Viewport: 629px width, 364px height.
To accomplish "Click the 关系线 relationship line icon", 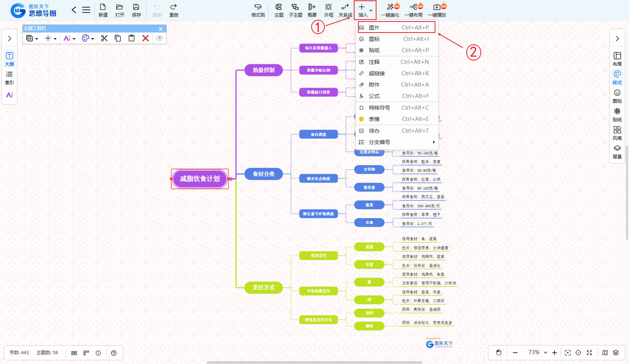I will point(345,10).
